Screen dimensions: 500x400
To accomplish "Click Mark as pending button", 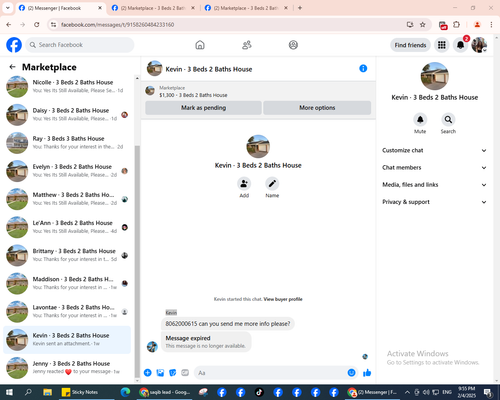I will point(203,108).
